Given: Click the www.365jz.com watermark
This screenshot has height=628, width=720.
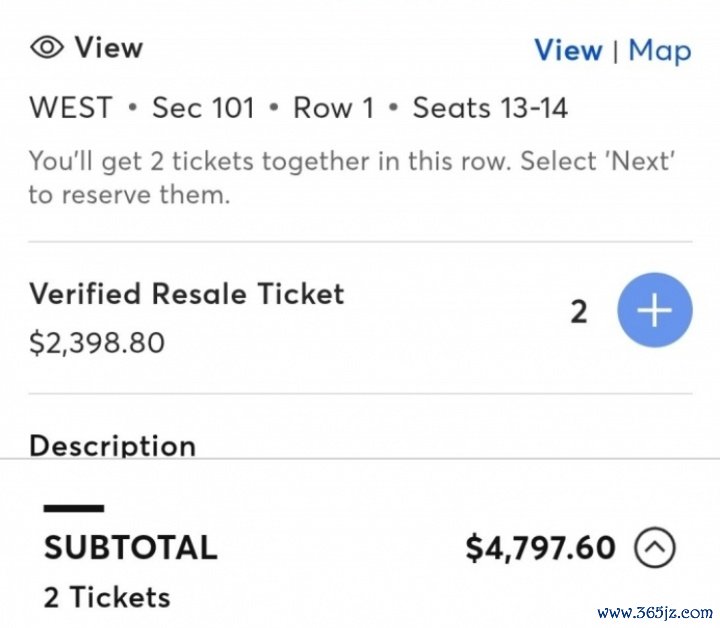Looking at the screenshot, I should tap(653, 611).
